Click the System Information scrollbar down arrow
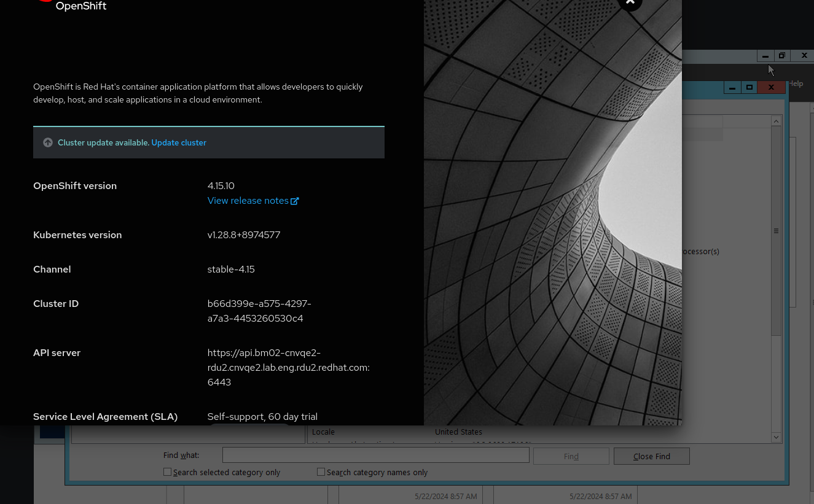This screenshot has height=504, width=814. tap(776, 437)
